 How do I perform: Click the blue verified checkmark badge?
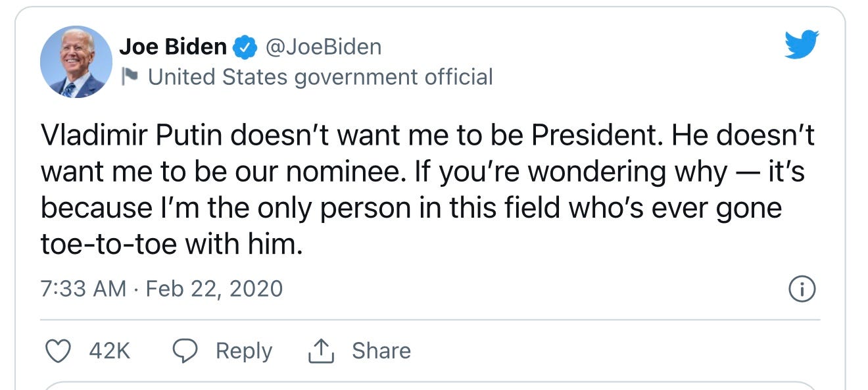(246, 47)
